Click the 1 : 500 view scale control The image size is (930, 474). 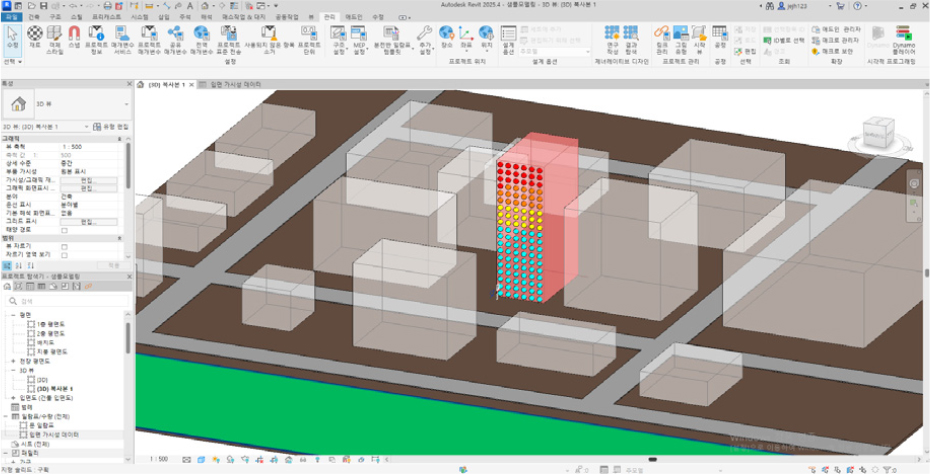pos(159,459)
